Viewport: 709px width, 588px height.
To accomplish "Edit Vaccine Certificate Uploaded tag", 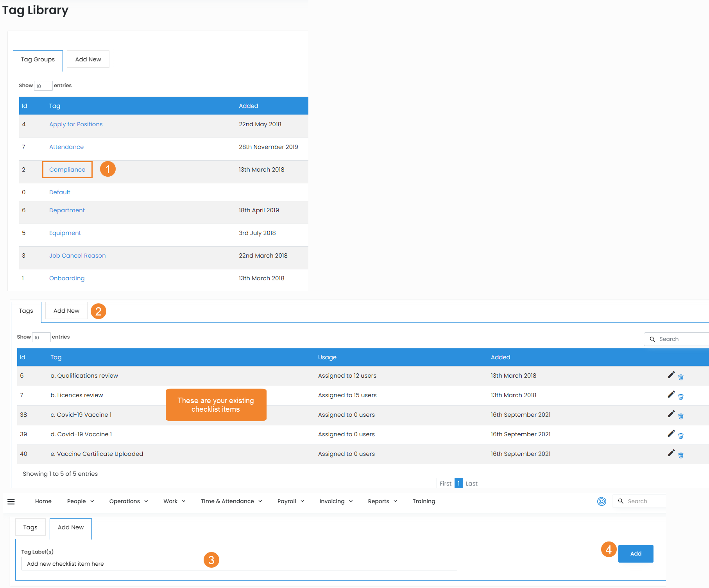I will [671, 453].
